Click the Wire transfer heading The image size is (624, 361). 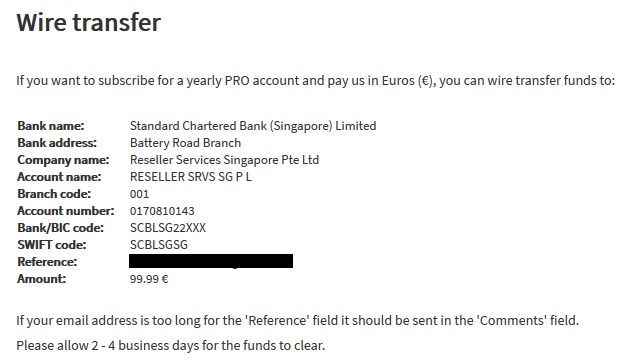tap(88, 22)
